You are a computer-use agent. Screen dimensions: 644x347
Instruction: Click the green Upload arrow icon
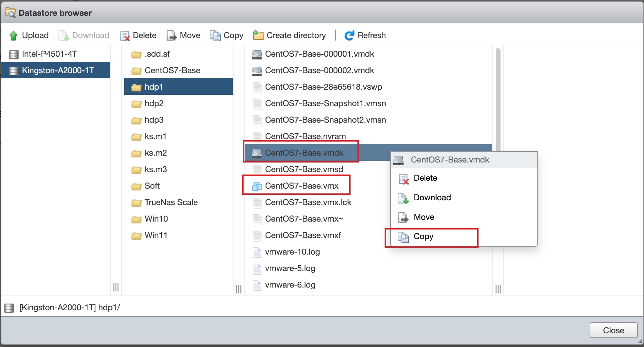pos(13,35)
